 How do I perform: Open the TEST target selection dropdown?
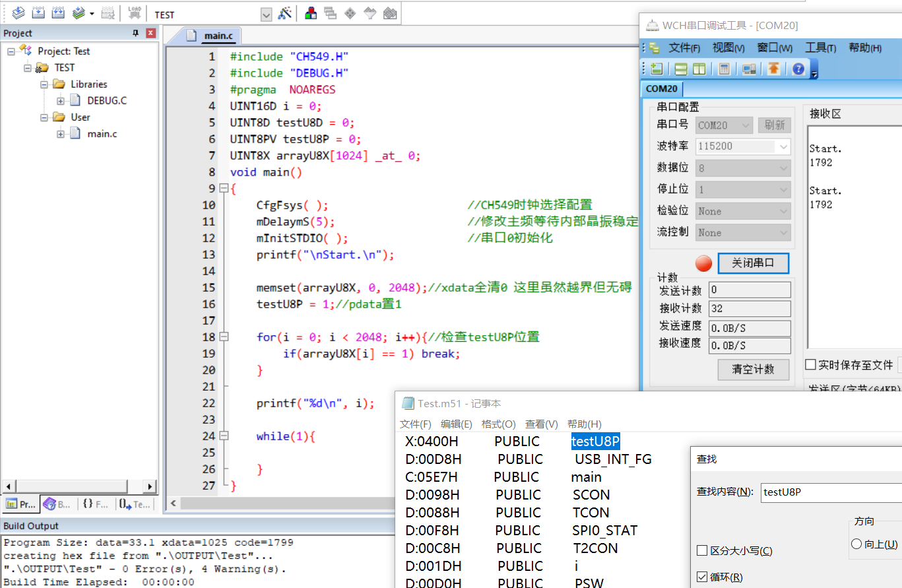click(266, 15)
